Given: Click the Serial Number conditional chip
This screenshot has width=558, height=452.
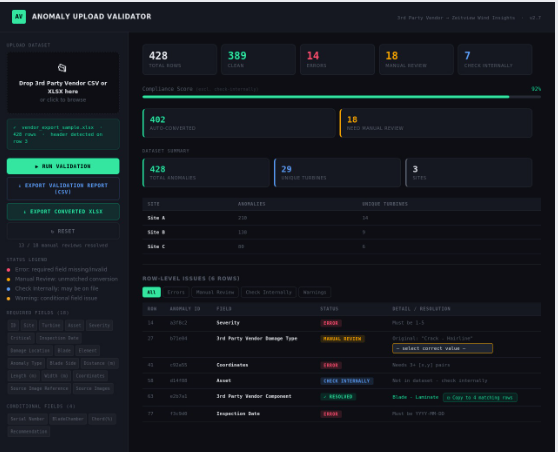Looking at the screenshot, I should pos(27,419).
